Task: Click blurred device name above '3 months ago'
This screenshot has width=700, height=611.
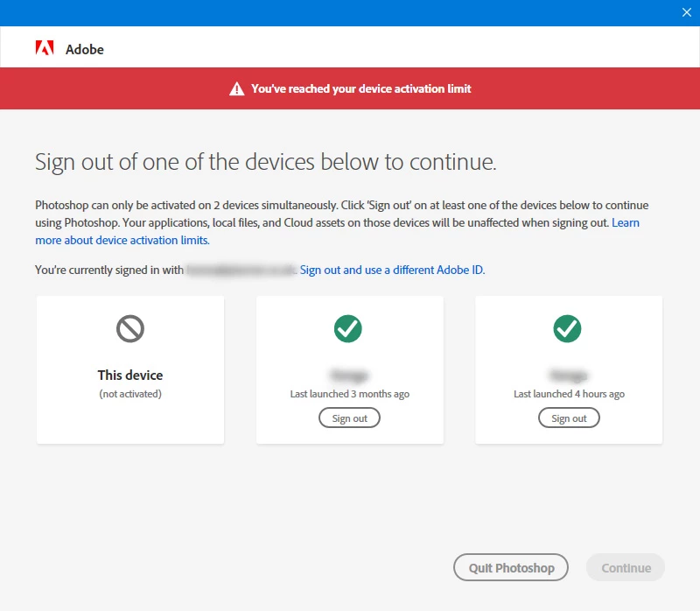Action: [349, 376]
